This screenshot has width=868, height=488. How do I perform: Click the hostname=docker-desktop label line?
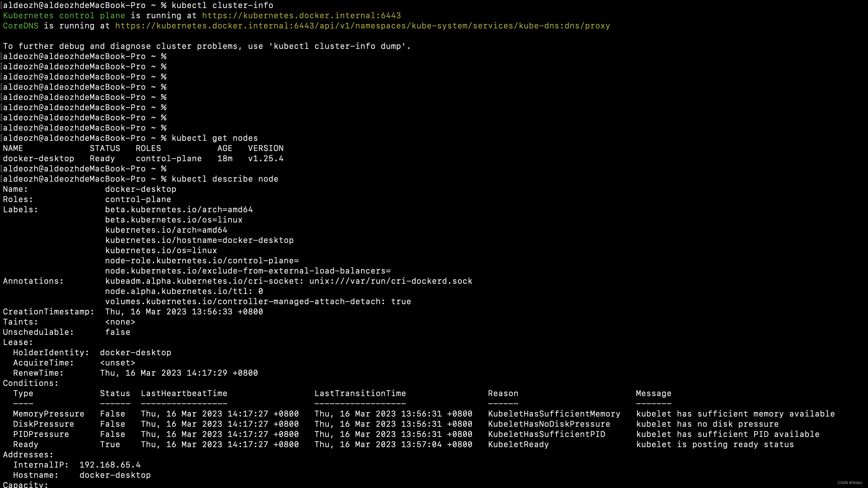coord(199,240)
